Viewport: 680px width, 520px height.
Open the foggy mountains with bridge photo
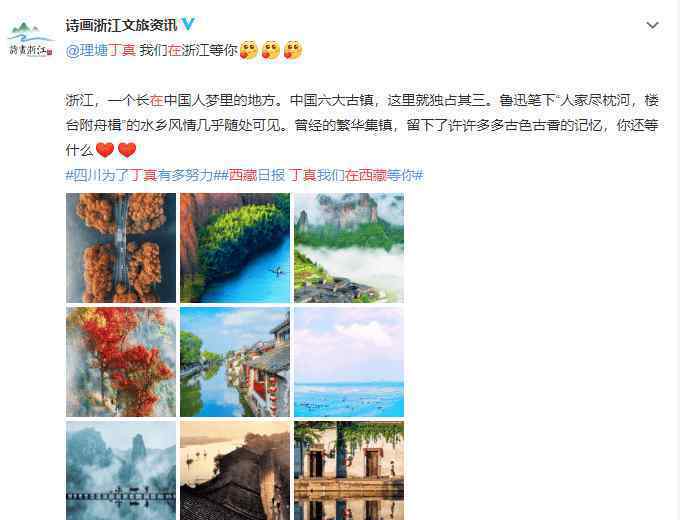coord(121,471)
